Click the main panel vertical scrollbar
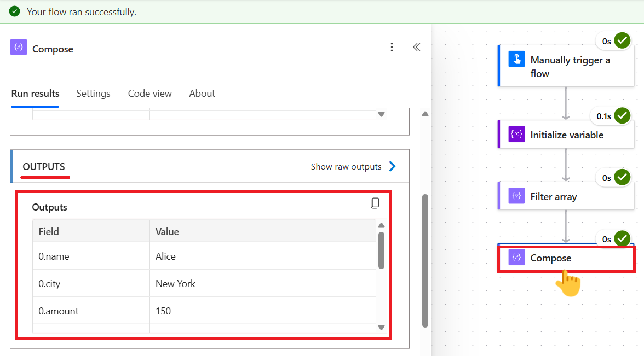Viewport: 644px width, 356px height. [425, 260]
